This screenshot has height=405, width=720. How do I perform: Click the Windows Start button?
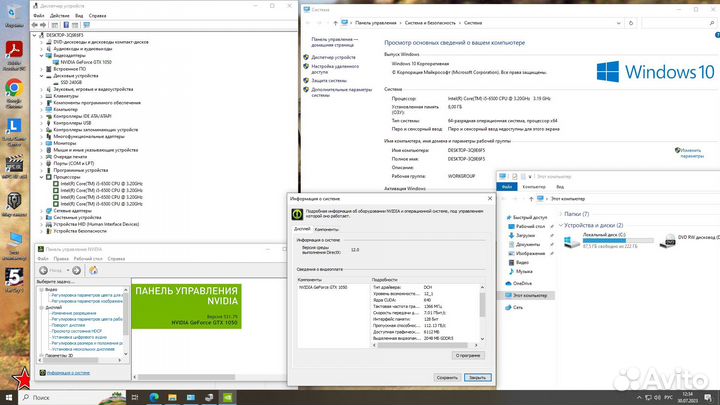[x=9, y=397]
